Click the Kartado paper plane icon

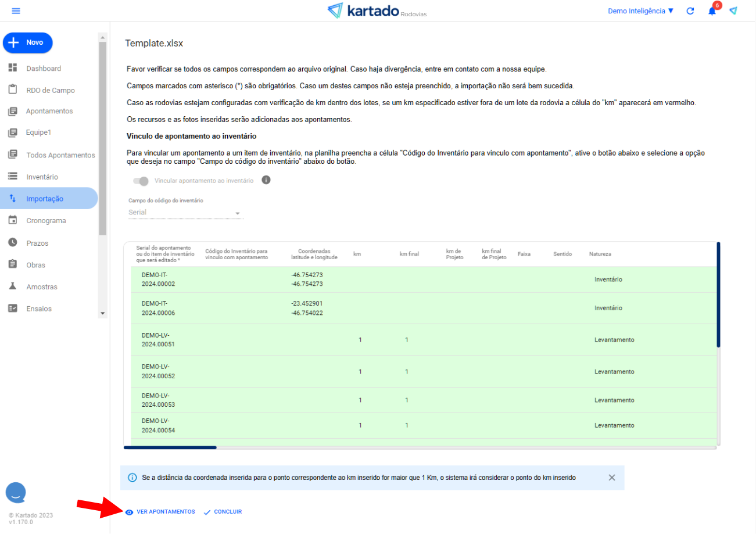tap(733, 11)
